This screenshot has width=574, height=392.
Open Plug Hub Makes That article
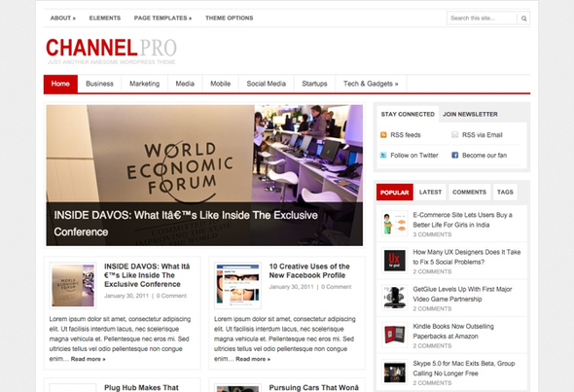(x=141, y=387)
